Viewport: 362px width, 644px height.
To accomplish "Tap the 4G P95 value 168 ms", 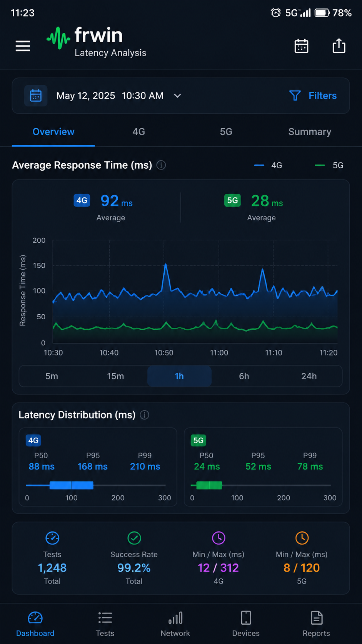I will click(x=93, y=466).
